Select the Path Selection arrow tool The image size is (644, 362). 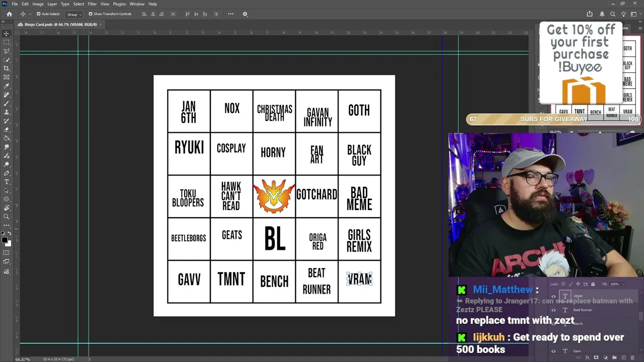tap(7, 191)
